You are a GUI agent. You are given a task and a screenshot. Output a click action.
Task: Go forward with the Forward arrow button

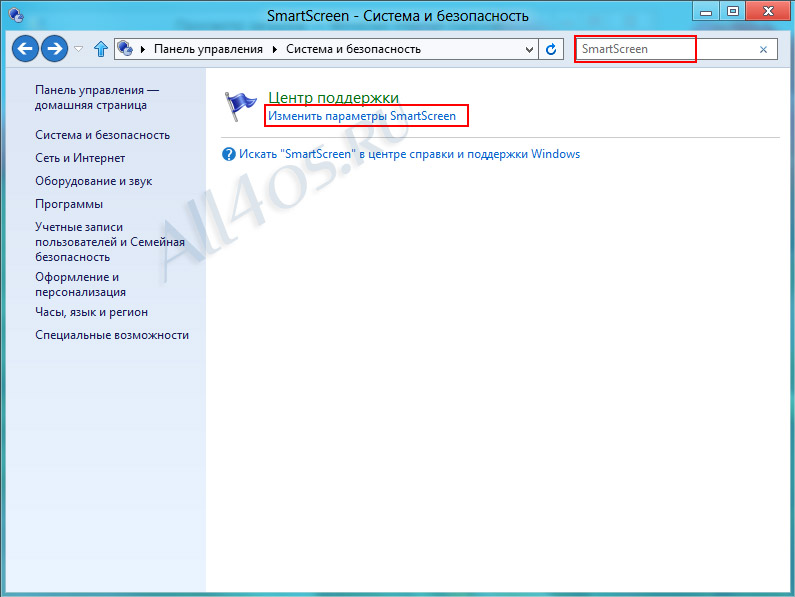coord(54,49)
